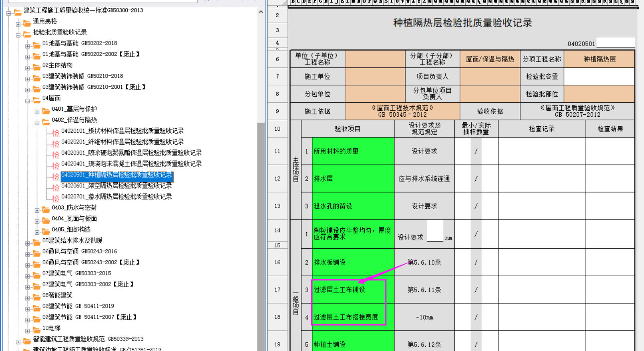The image size is (644, 351).
Task: Expand 01地基与基础 GB50202-2018 node
Action: (27, 46)
